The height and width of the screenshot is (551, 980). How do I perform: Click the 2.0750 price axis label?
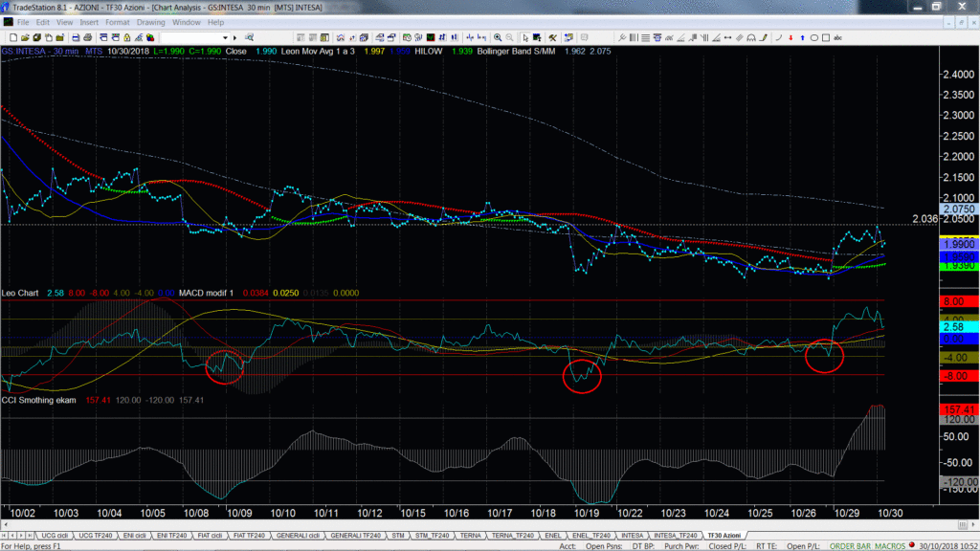pyautogui.click(x=959, y=209)
